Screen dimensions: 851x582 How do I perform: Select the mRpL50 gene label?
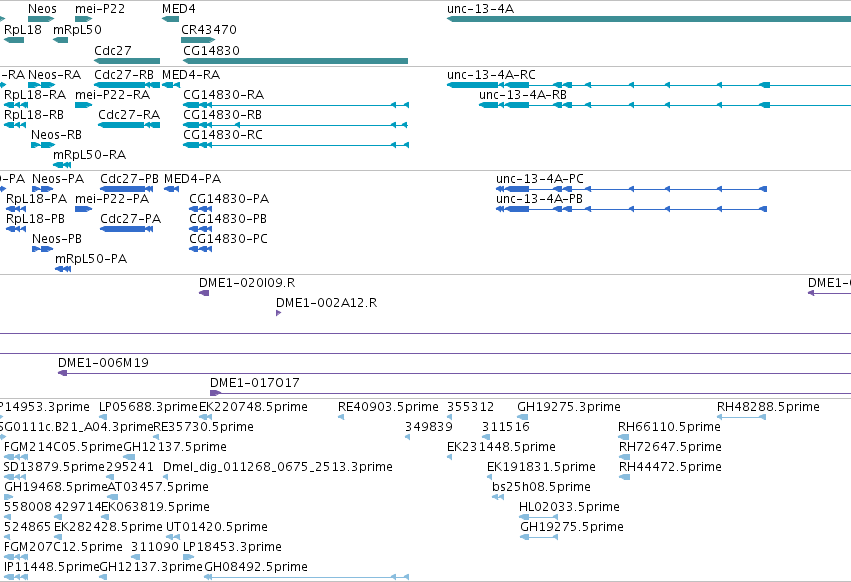tap(77, 29)
